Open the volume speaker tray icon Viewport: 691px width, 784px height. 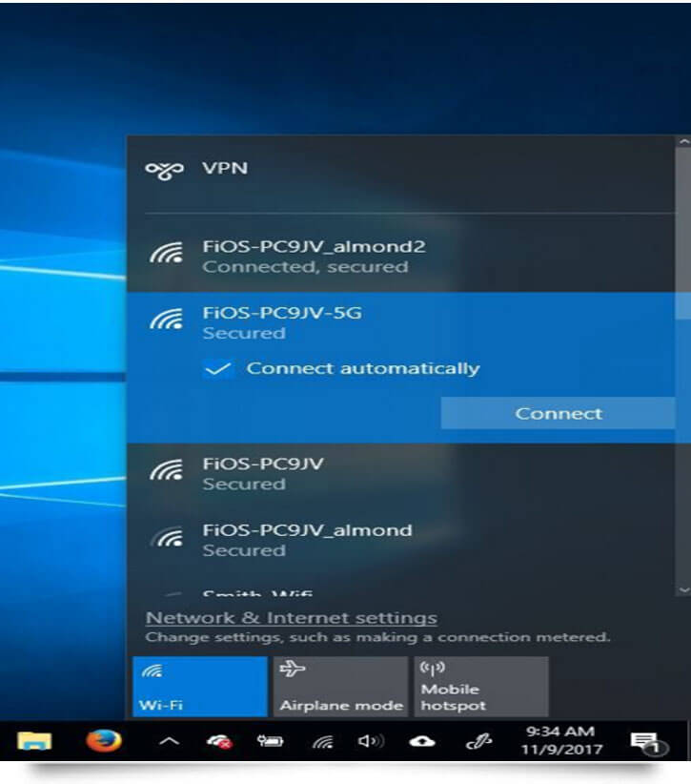tap(371, 741)
